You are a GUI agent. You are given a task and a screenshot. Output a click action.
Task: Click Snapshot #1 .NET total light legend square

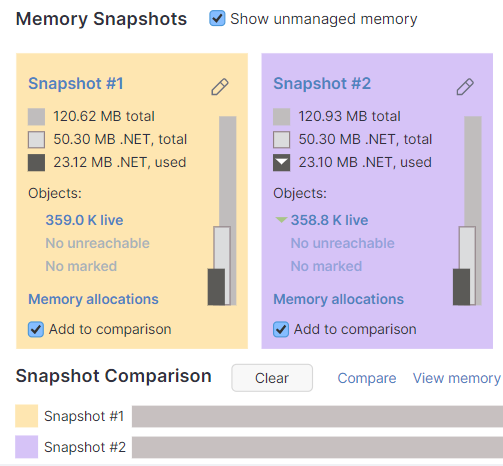point(36,140)
